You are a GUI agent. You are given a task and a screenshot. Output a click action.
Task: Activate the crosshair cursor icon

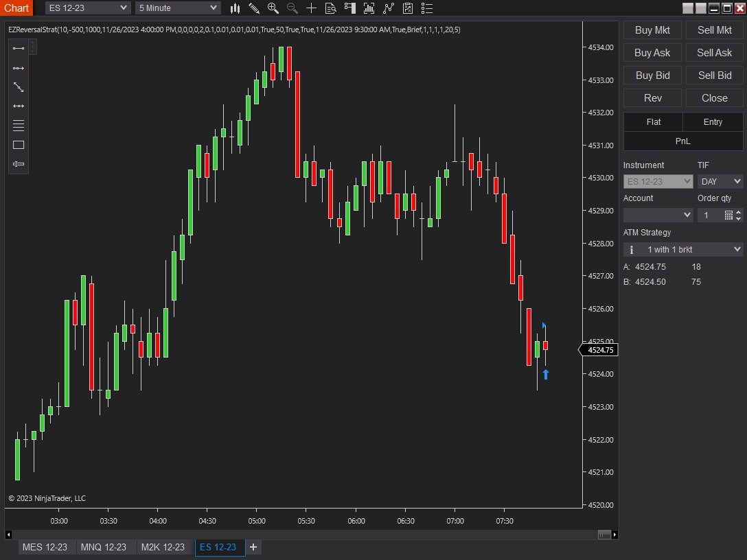[x=311, y=8]
